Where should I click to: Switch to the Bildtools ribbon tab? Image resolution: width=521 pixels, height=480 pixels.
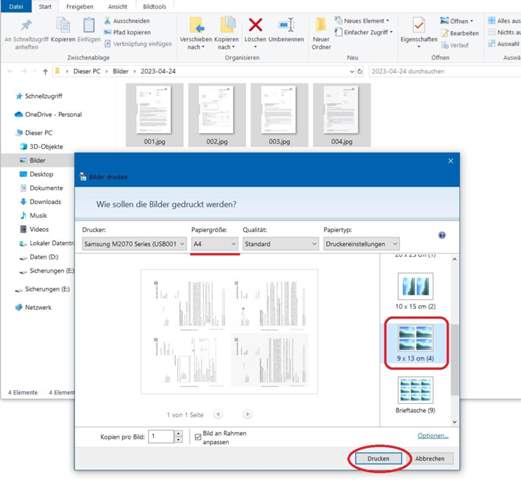point(154,6)
